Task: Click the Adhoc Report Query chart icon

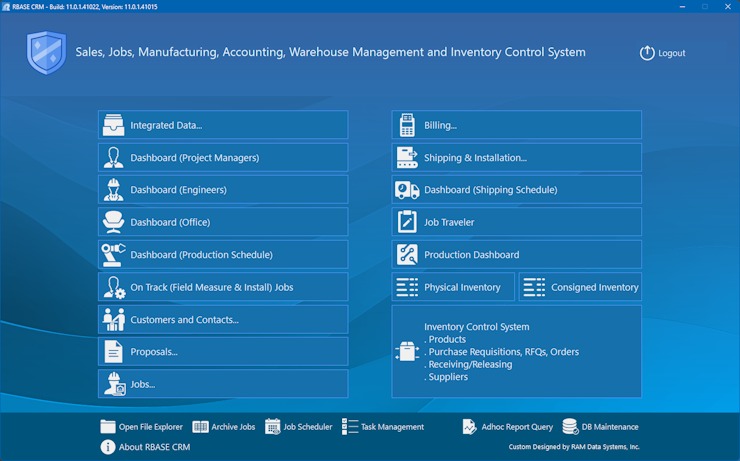Action: coord(470,427)
